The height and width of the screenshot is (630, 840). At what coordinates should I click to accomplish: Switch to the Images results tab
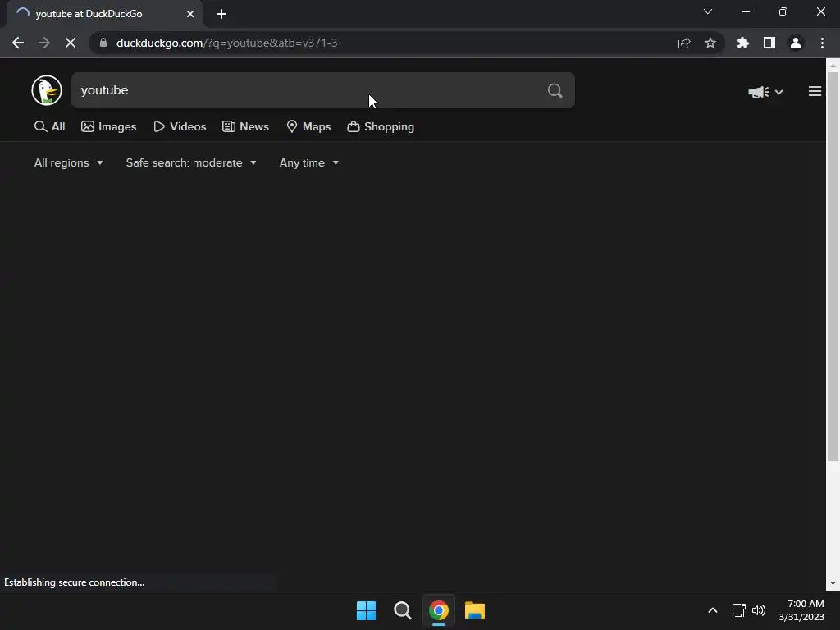109,127
